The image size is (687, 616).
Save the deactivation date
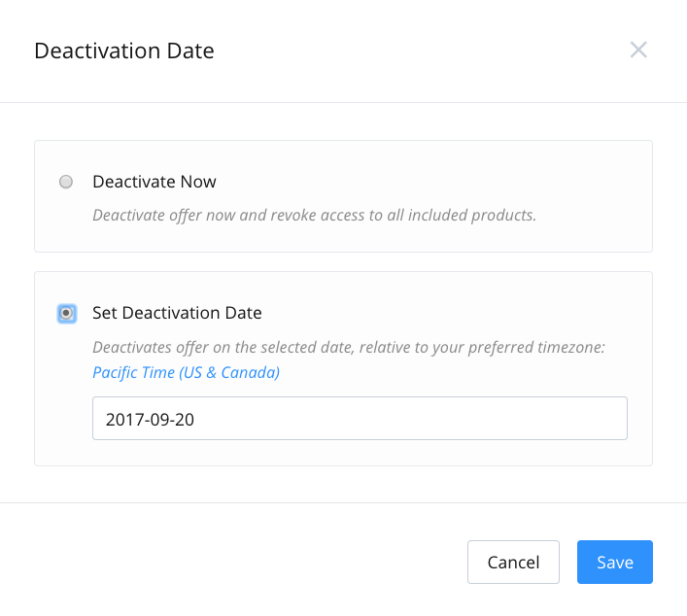(615, 563)
